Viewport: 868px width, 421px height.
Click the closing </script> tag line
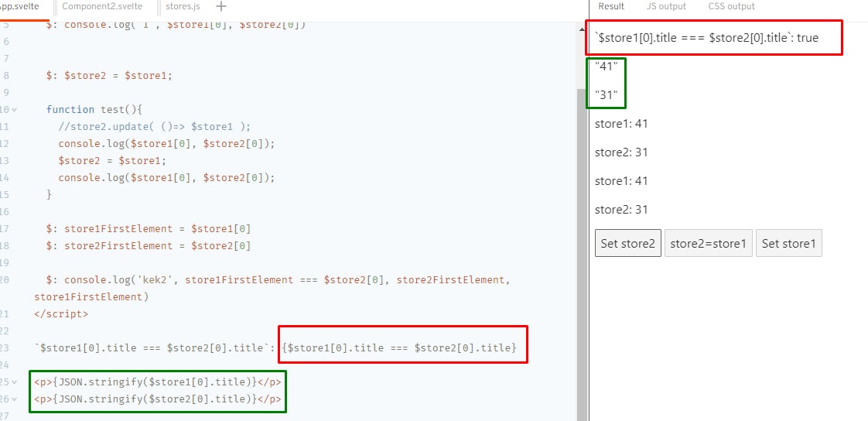coord(61,314)
